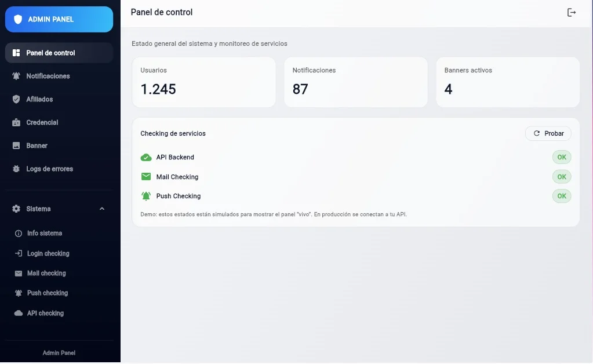Click the green cloud icon for API Backend
593x364 pixels.
pos(146,157)
